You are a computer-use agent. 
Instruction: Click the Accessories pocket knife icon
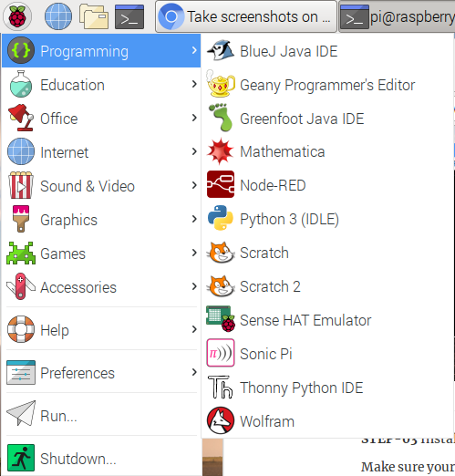click(21, 286)
